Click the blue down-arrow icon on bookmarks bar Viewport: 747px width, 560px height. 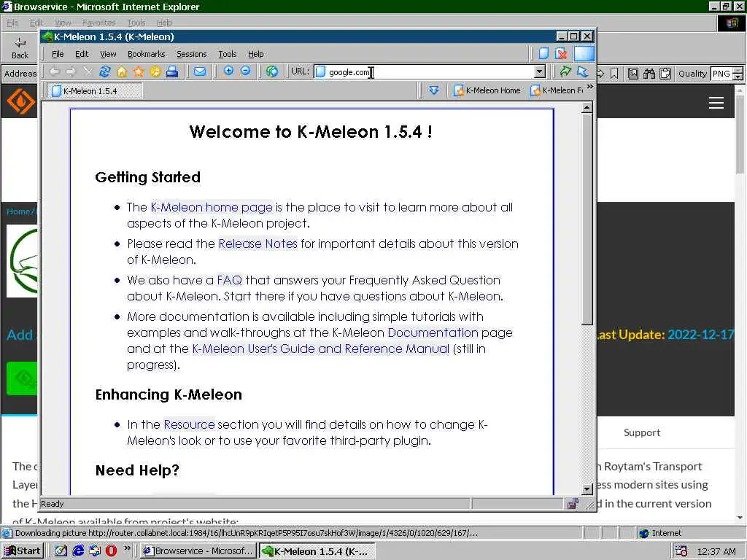[433, 90]
